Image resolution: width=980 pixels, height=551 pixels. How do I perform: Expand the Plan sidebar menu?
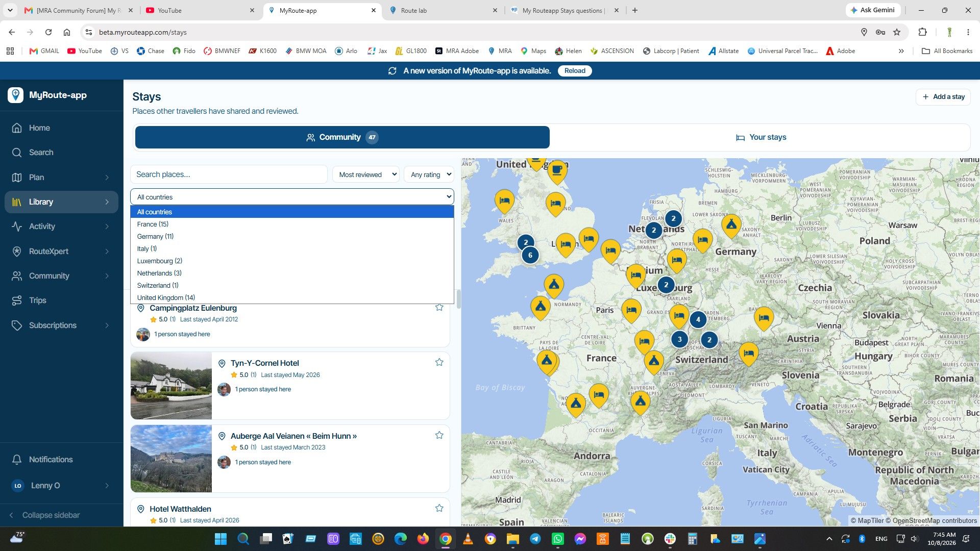(x=61, y=178)
